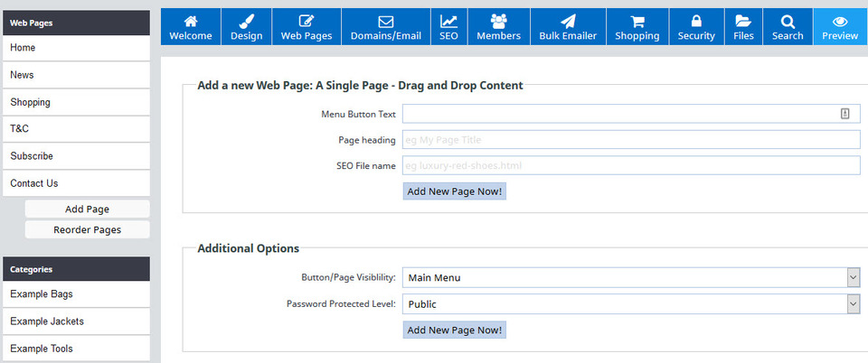This screenshot has height=363, width=868.
Task: Open the Members group icon
Action: point(498,22)
